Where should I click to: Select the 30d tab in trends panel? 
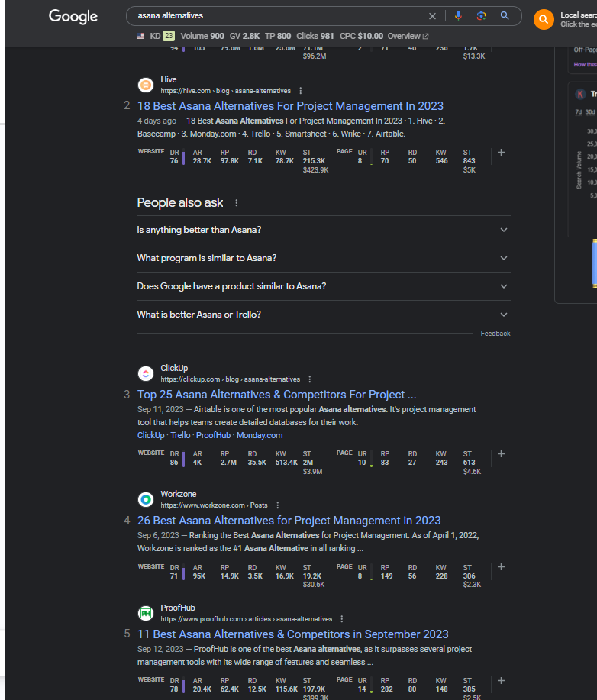pyautogui.click(x=590, y=112)
